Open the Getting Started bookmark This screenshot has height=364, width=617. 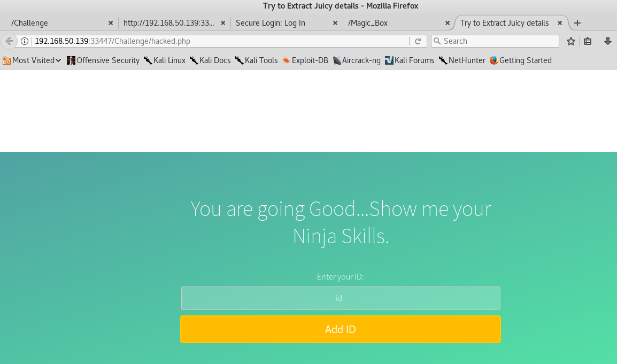coord(521,60)
